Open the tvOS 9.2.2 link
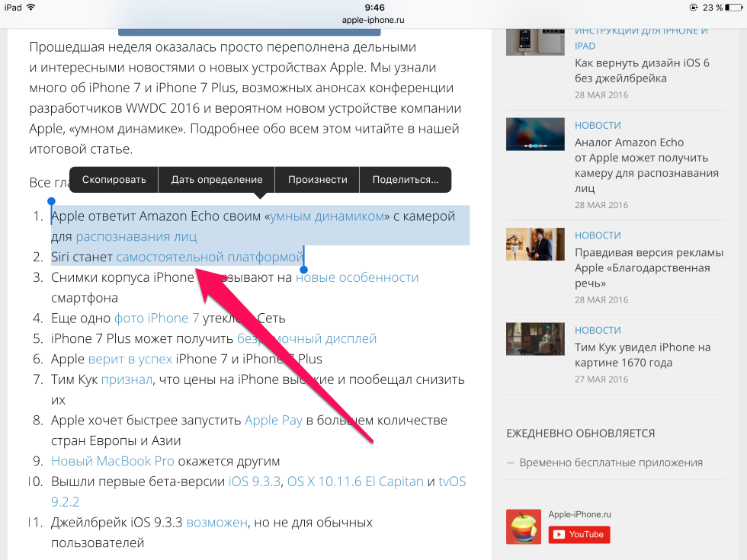 [x=452, y=482]
